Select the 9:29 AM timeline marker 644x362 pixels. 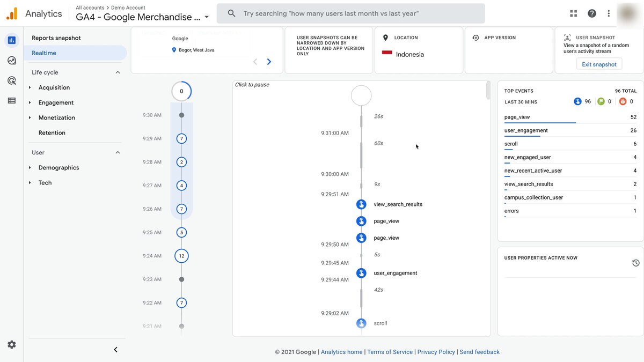tap(181, 138)
